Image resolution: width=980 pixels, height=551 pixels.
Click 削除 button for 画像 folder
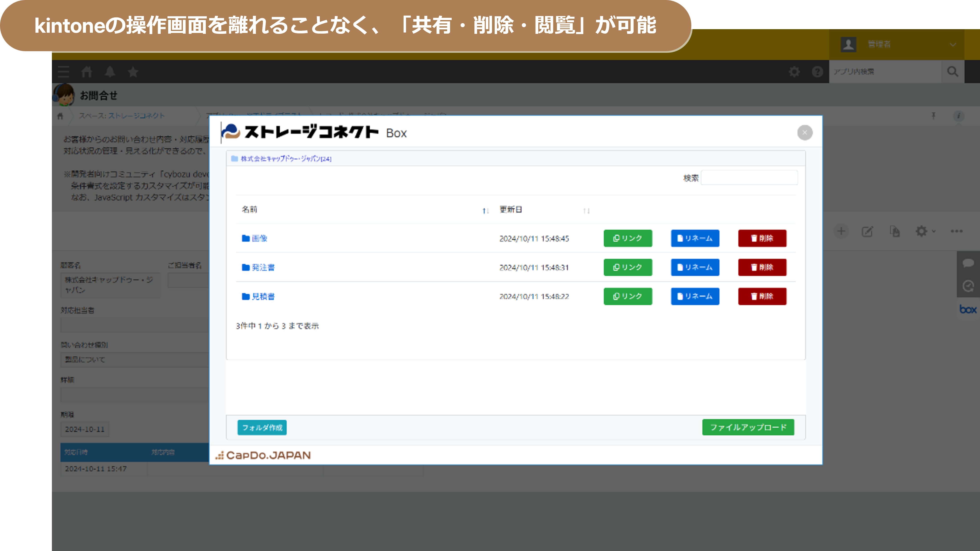point(762,238)
